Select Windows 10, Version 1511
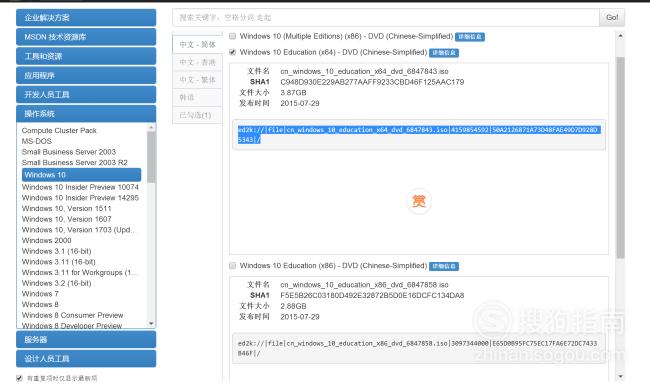 coord(66,208)
